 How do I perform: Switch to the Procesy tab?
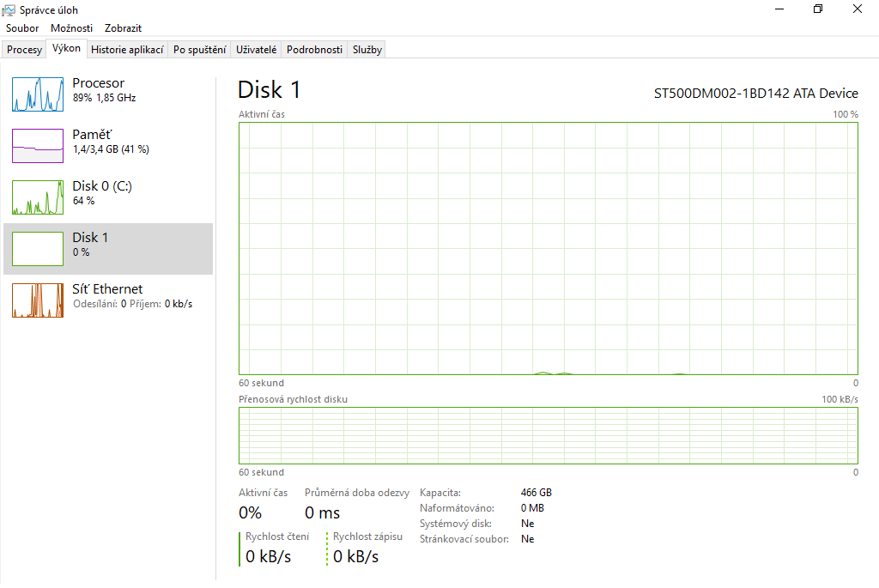pos(24,50)
